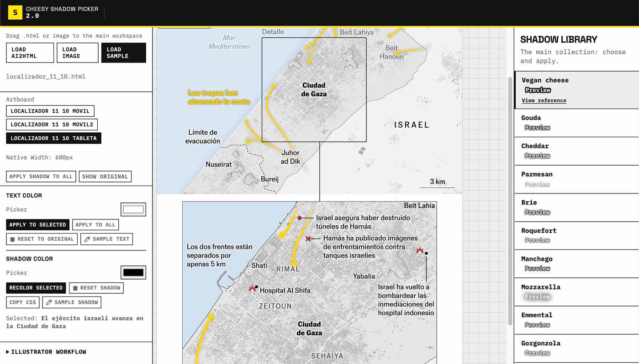The height and width of the screenshot is (364, 639).
Task: Select the 'Beit Lahiya' map label
Action: coord(357,32)
